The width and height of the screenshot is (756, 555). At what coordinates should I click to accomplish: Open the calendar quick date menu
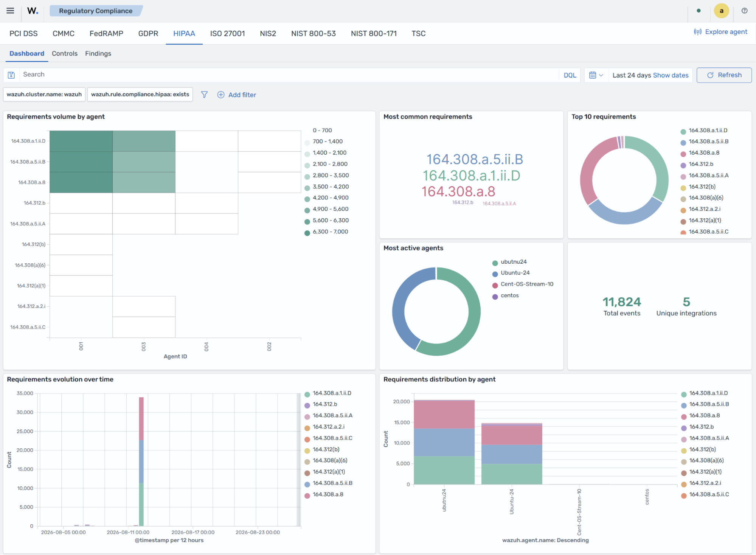click(596, 75)
